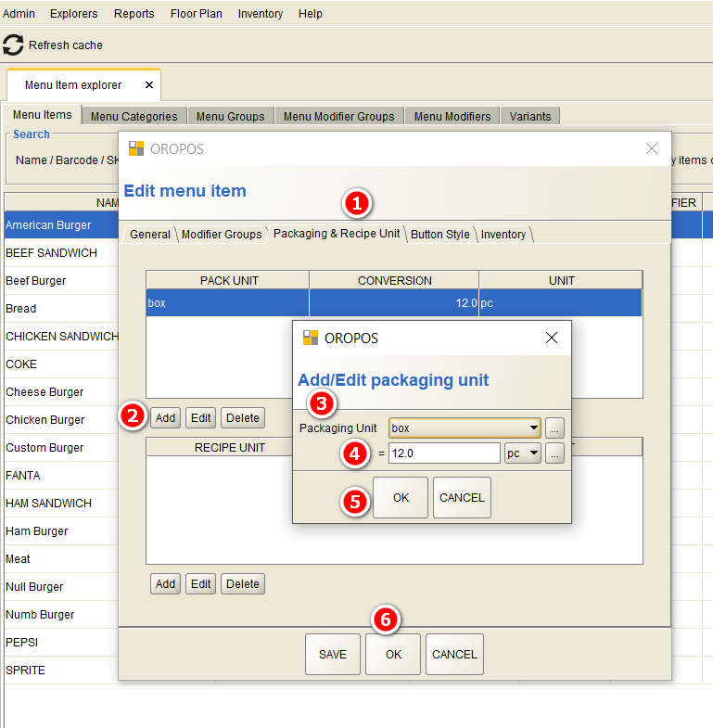Click the OROPOS logo in the Edit menu item dialog
713x728 pixels.
[x=136, y=148]
